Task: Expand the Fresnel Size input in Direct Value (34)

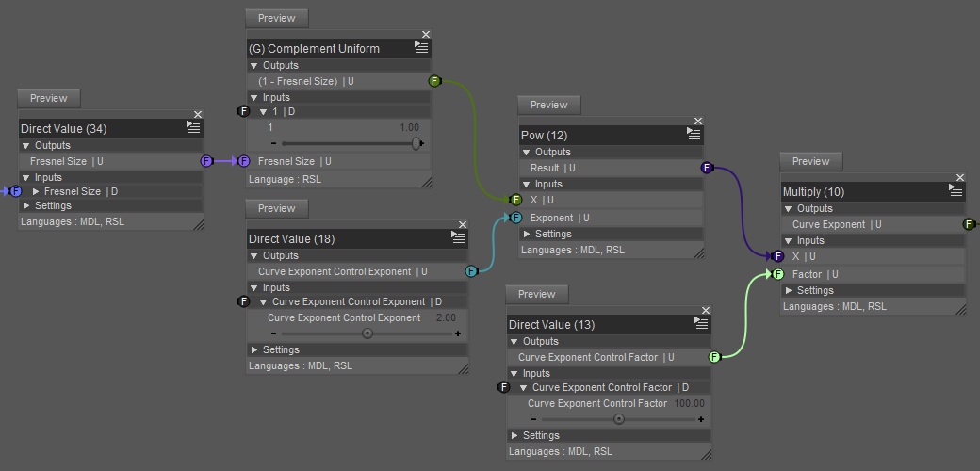Action: (x=37, y=192)
